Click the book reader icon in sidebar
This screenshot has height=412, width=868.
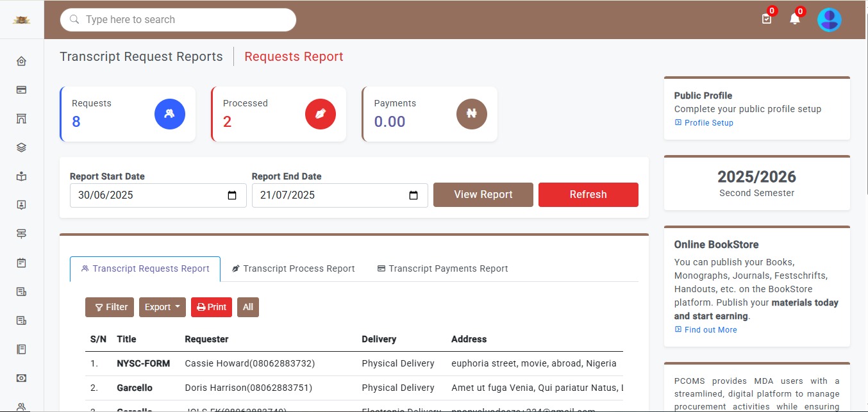click(x=21, y=176)
